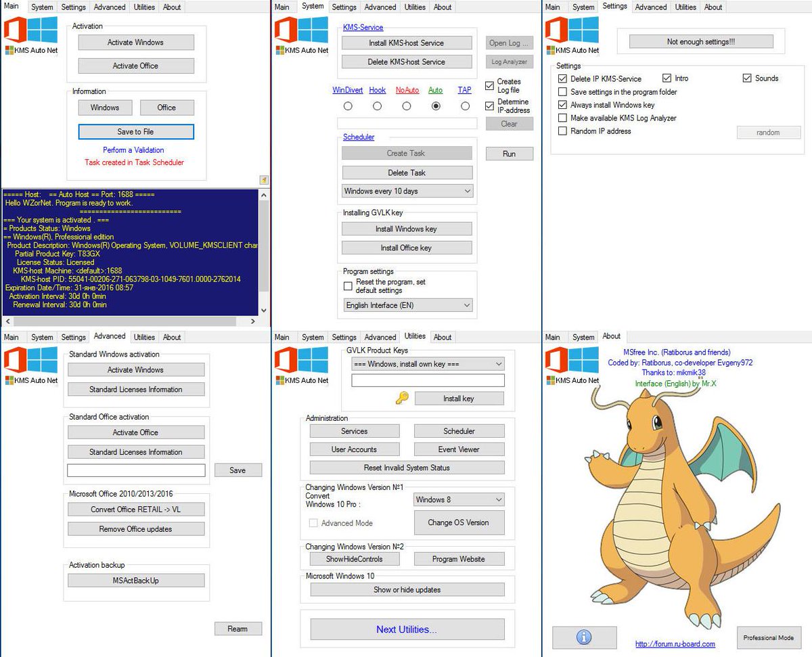Image resolution: width=812 pixels, height=657 pixels.
Task: Click the blue info icon button in About panel
Action: coord(584,637)
